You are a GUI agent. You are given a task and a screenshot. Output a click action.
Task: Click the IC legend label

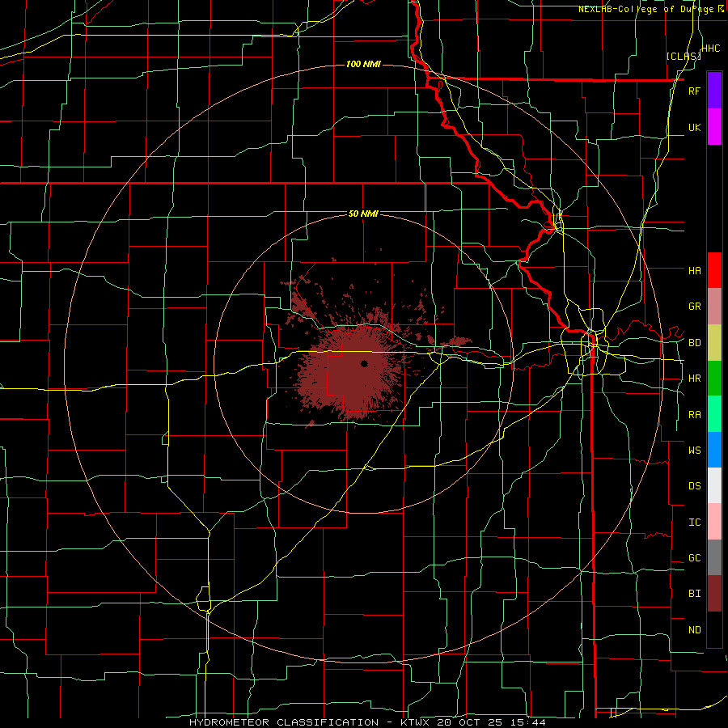[694, 523]
